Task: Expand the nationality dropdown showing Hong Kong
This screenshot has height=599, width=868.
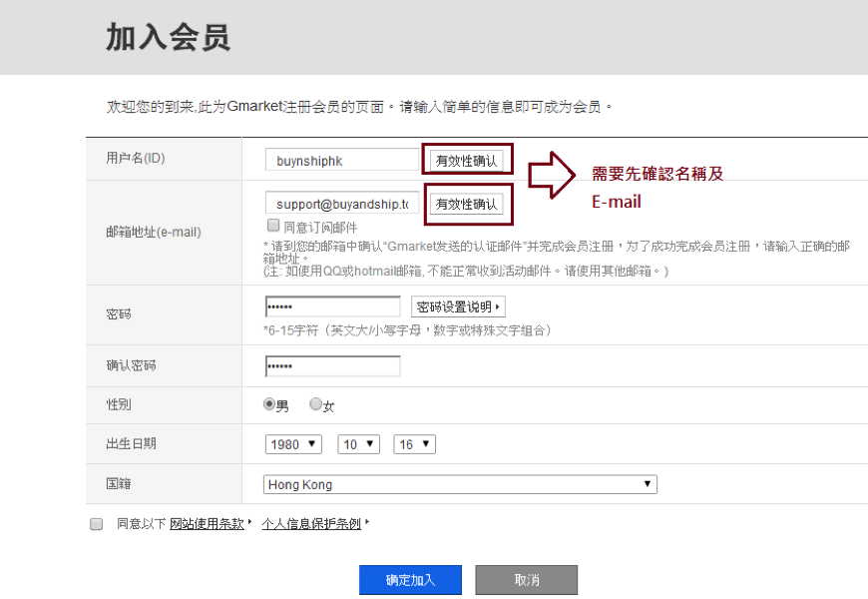Action: pyautogui.click(x=460, y=484)
